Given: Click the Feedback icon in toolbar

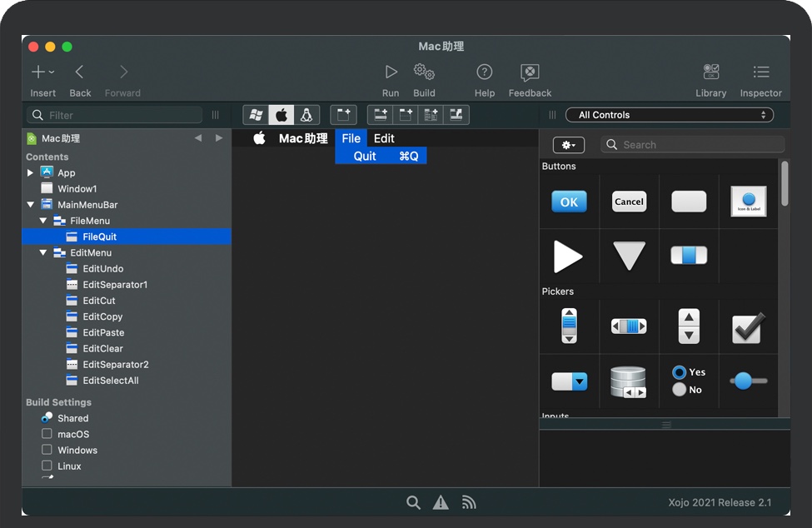Looking at the screenshot, I should (530, 73).
